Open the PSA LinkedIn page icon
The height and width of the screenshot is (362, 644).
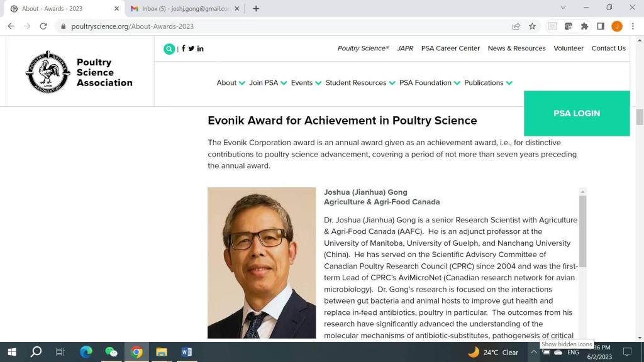pyautogui.click(x=201, y=48)
